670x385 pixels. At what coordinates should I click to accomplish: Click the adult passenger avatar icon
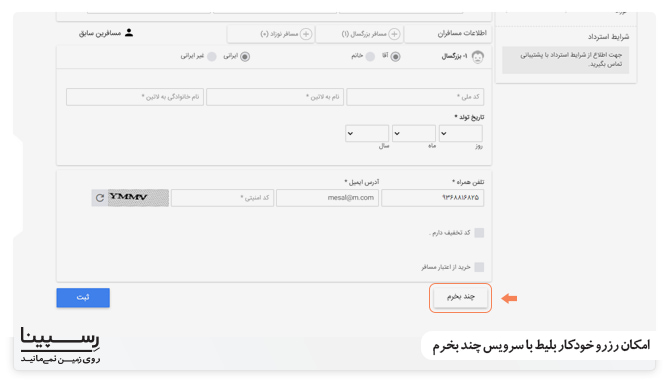(477, 56)
